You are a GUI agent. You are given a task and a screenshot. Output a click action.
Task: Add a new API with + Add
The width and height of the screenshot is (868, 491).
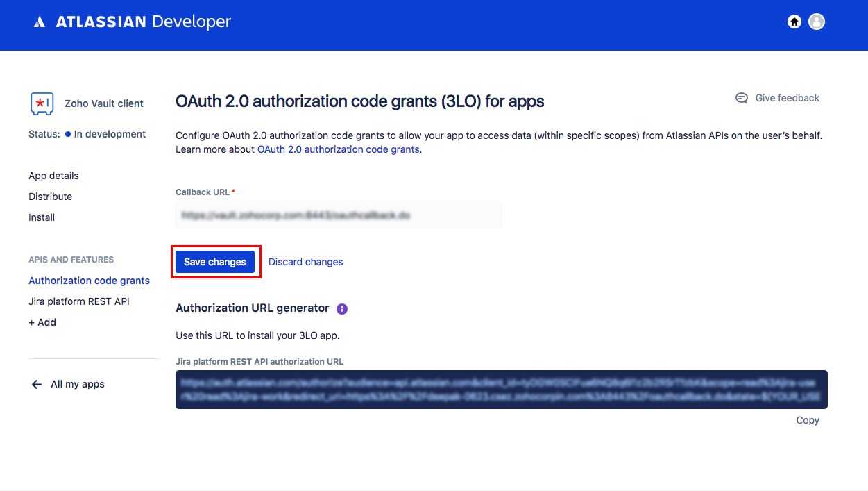pyautogui.click(x=42, y=322)
